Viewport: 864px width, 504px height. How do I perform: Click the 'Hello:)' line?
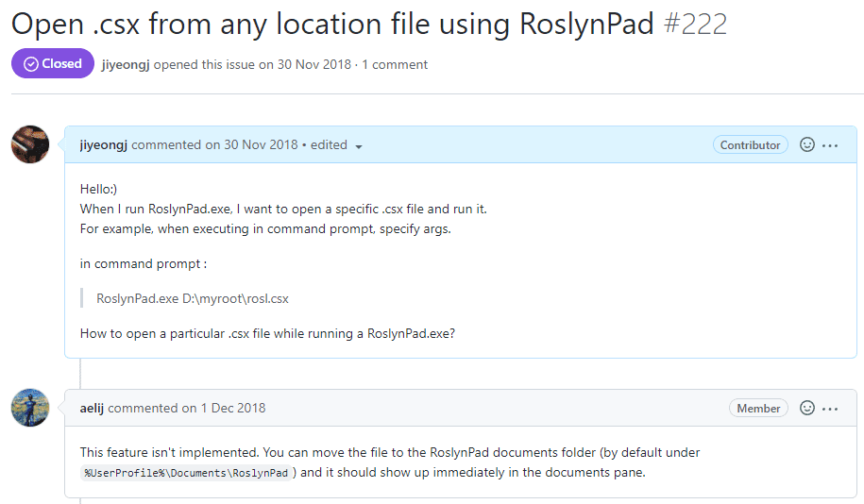coord(98,189)
